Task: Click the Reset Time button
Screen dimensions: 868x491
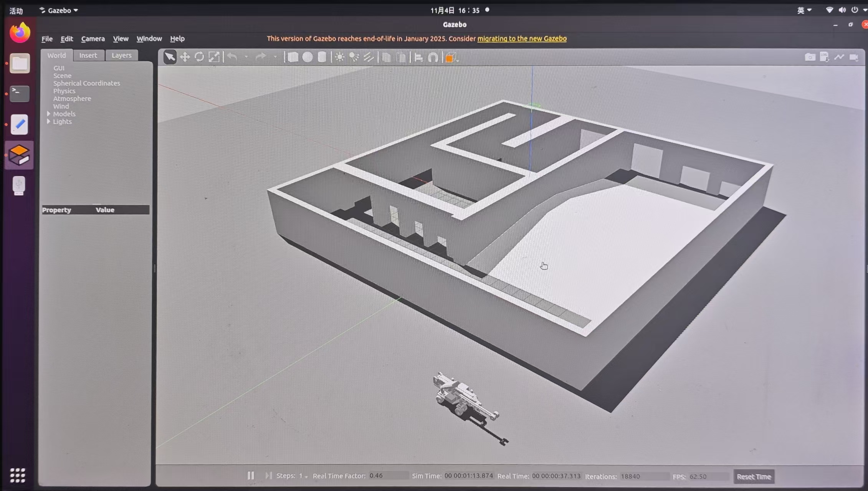Action: 753,476
